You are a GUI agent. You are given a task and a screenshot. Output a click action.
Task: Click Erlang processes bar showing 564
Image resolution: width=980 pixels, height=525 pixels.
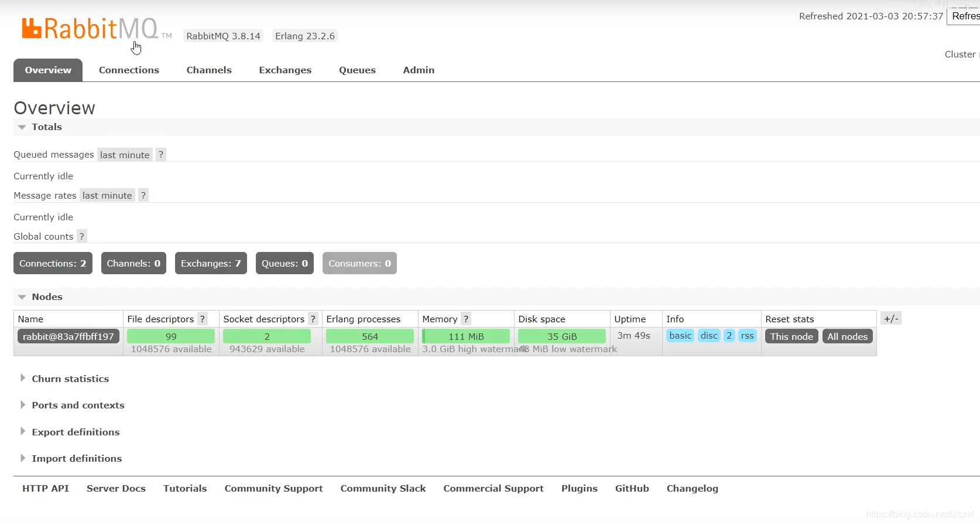click(370, 336)
